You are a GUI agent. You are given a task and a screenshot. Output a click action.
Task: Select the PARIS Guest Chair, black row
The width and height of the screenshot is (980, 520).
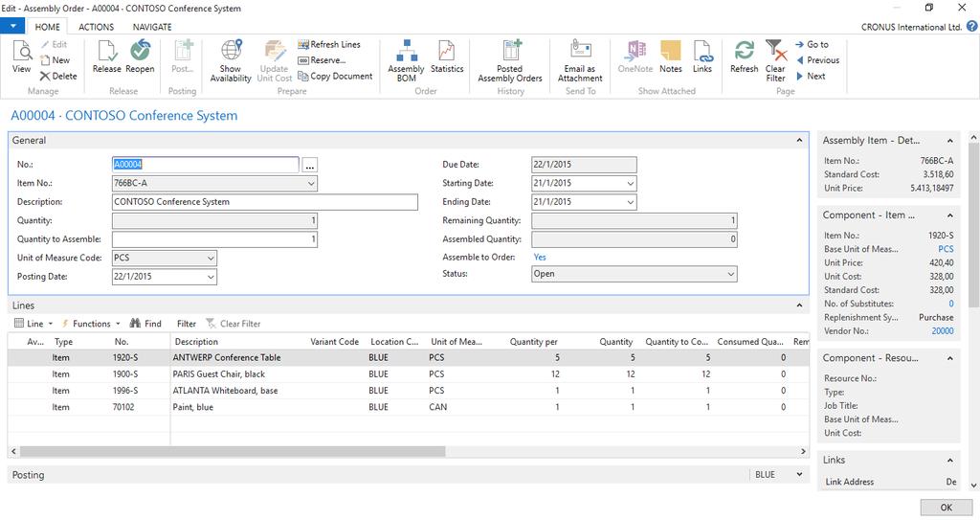coord(408,374)
